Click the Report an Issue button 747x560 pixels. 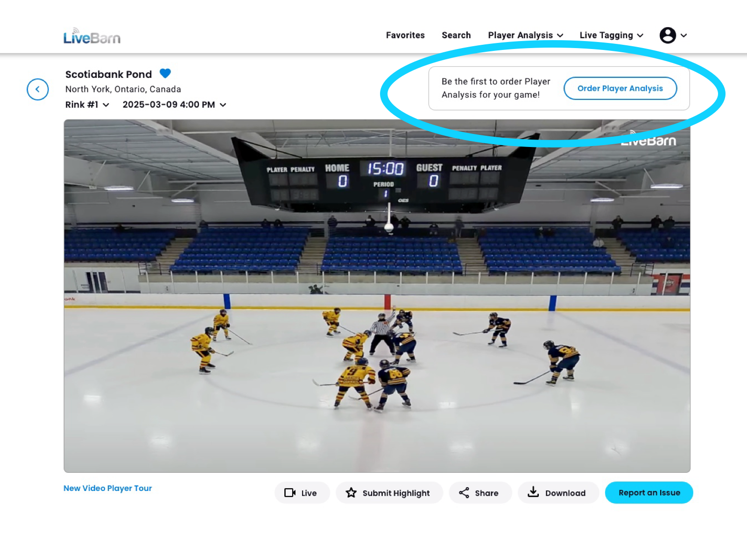[649, 492]
